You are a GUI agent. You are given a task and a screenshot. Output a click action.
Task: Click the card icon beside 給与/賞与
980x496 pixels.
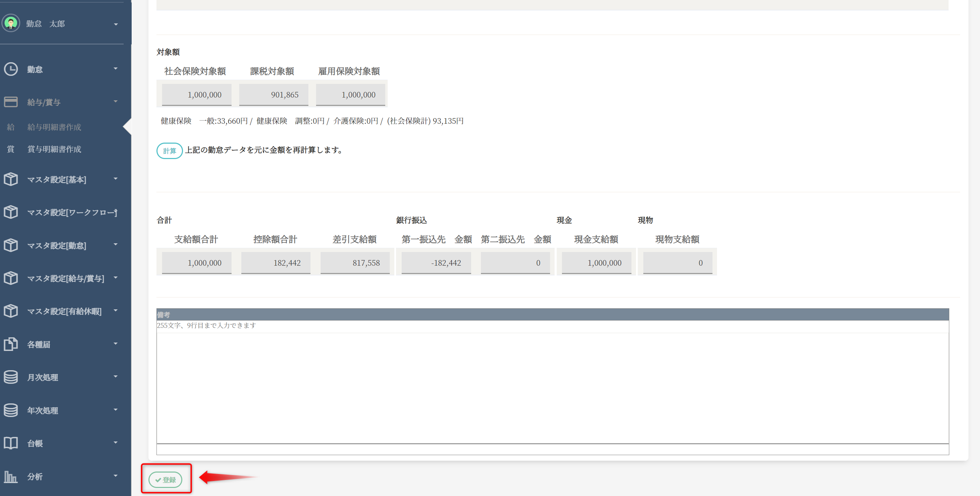pos(10,102)
